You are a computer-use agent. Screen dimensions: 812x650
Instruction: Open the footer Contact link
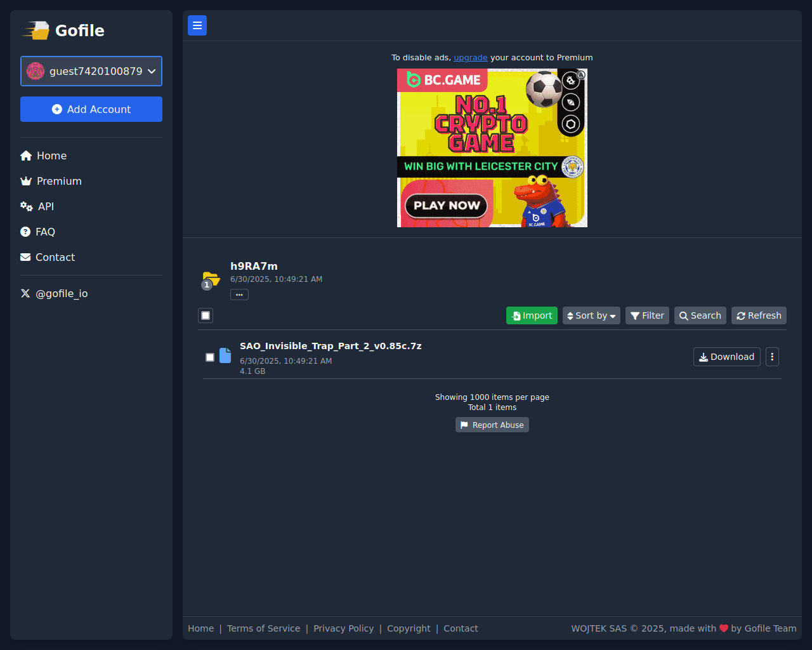[461, 628]
